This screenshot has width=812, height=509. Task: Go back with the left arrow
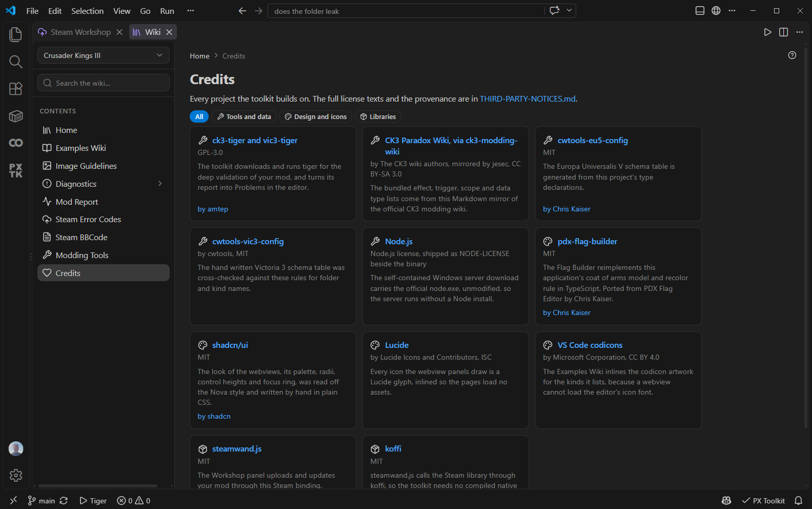click(x=242, y=11)
